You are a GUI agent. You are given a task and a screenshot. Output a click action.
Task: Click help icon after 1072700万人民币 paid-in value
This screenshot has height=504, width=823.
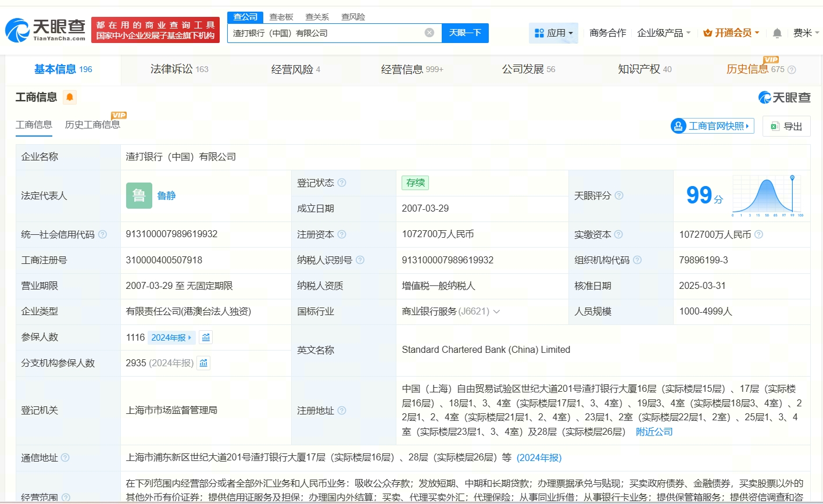click(758, 234)
